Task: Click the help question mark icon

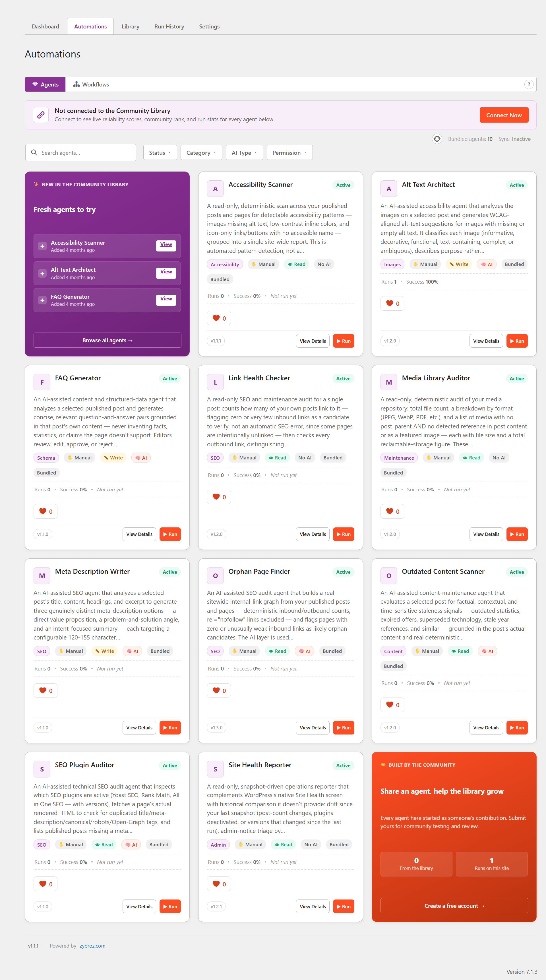Action: tap(528, 84)
